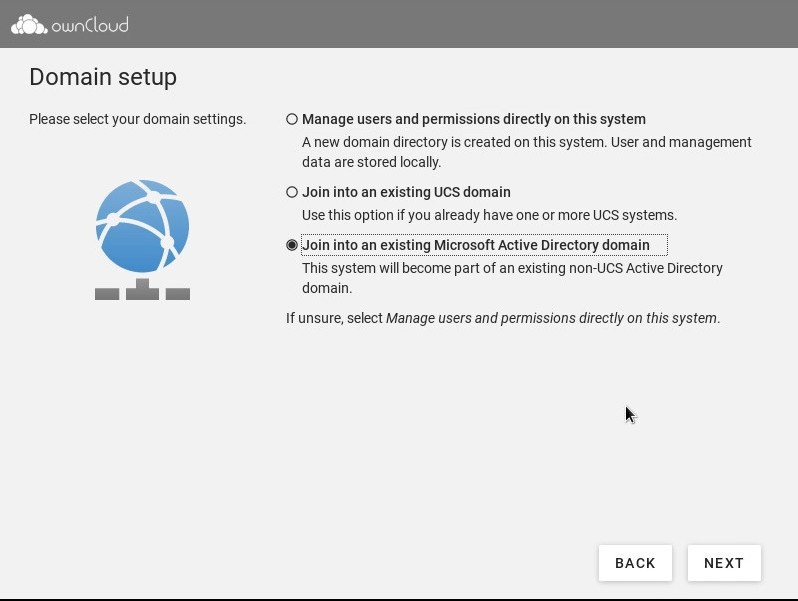Choose the existing UCS domain radio circle
This screenshot has width=798, height=601.
click(292, 192)
